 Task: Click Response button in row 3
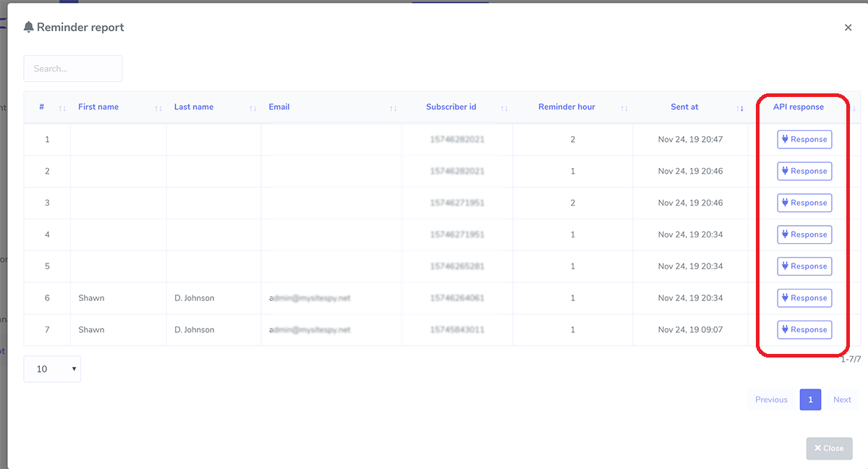click(804, 203)
